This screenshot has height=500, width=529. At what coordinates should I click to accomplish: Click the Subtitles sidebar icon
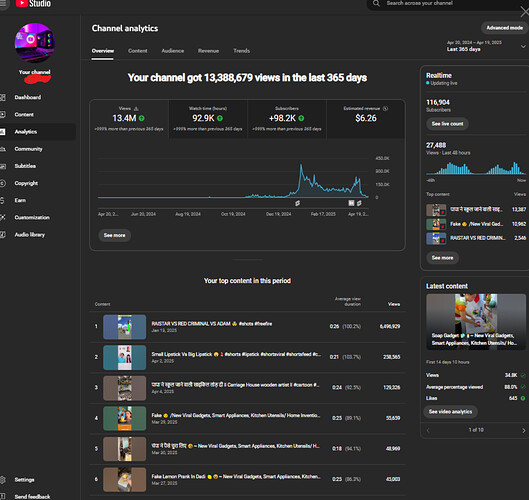point(3,166)
